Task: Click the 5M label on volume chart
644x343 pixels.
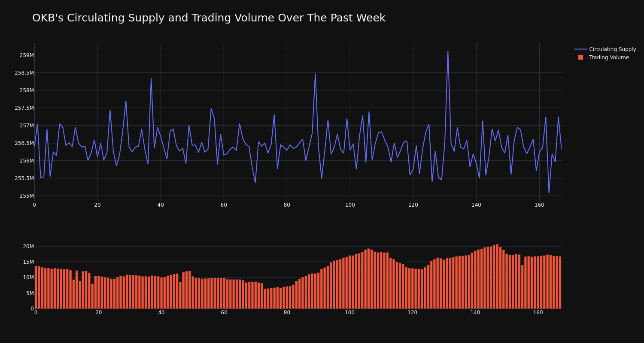Action: (30, 293)
